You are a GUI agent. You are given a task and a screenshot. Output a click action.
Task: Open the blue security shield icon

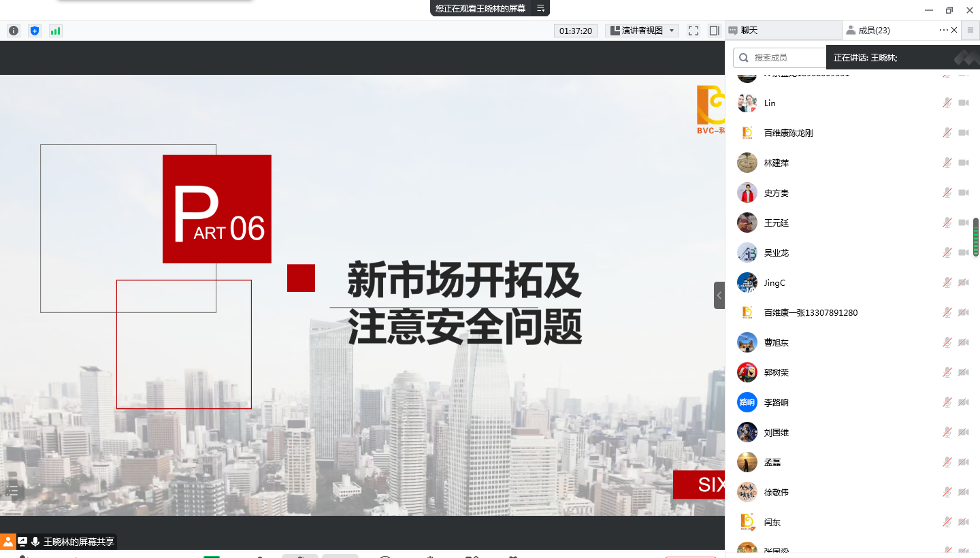(x=35, y=31)
